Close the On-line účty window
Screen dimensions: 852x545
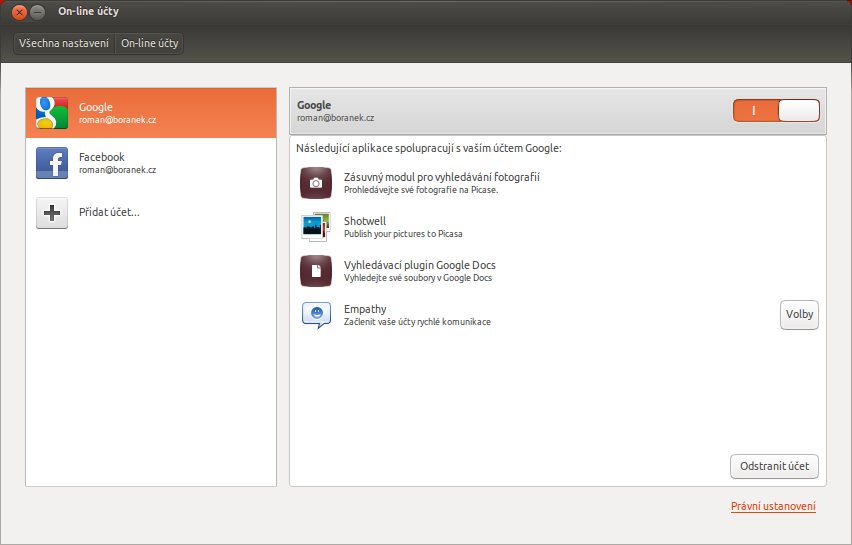(x=19, y=12)
